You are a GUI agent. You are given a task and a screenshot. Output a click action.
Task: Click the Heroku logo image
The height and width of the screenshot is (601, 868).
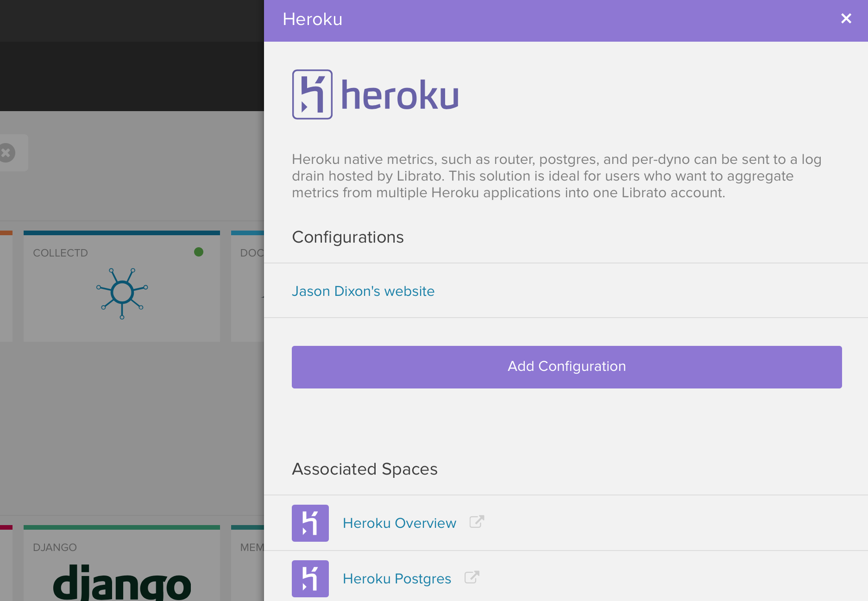(376, 94)
